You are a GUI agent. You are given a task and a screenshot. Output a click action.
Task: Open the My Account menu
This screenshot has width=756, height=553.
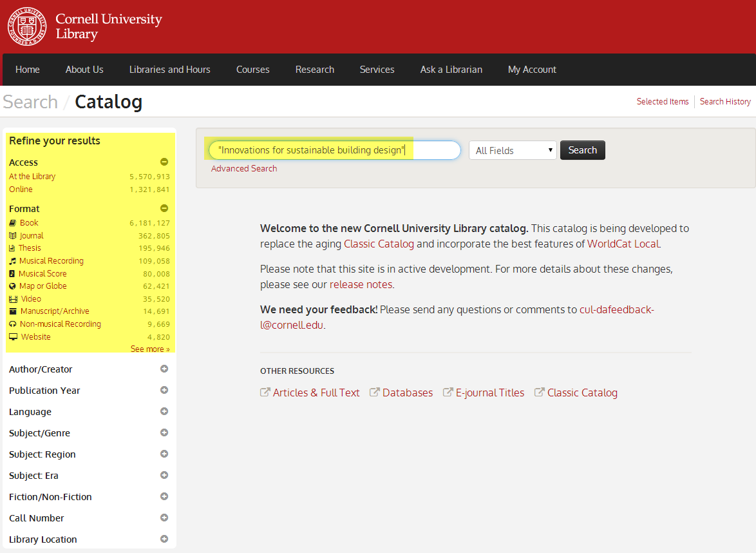tap(533, 70)
